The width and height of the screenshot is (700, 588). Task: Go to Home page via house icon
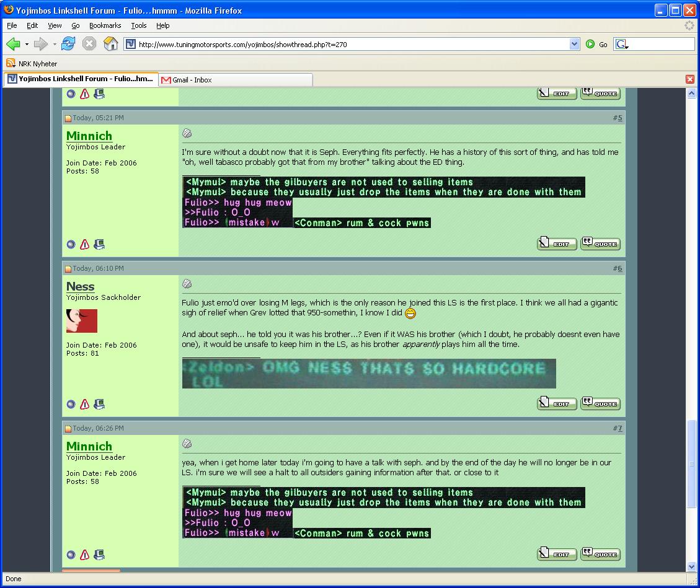110,44
